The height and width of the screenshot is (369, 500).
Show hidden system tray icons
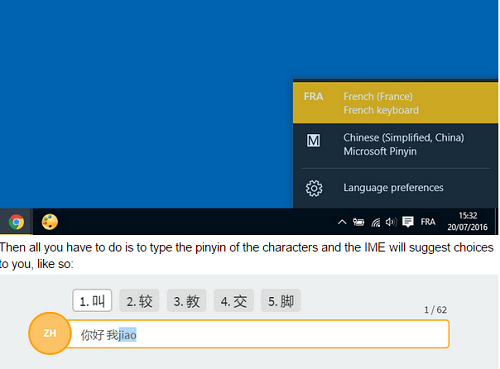342,222
